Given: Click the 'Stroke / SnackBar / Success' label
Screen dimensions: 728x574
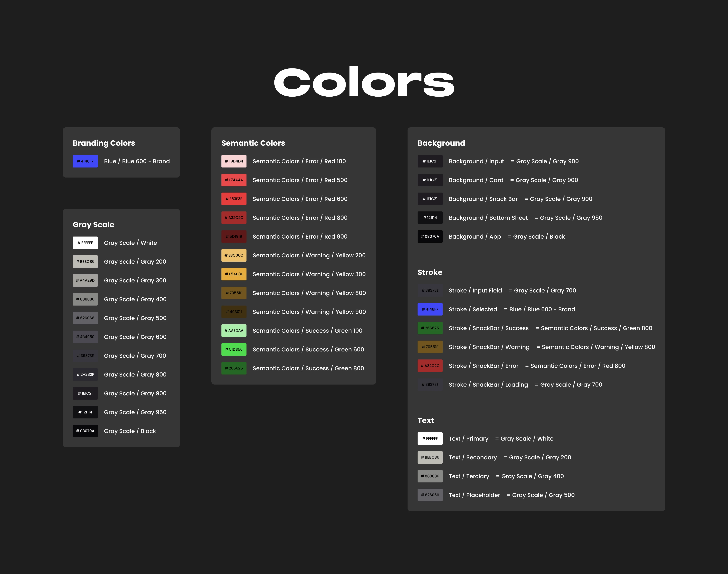Looking at the screenshot, I should [488, 328].
